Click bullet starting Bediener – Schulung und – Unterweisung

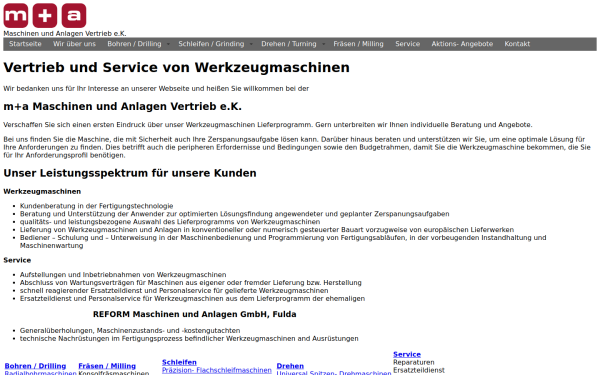[x=283, y=241]
